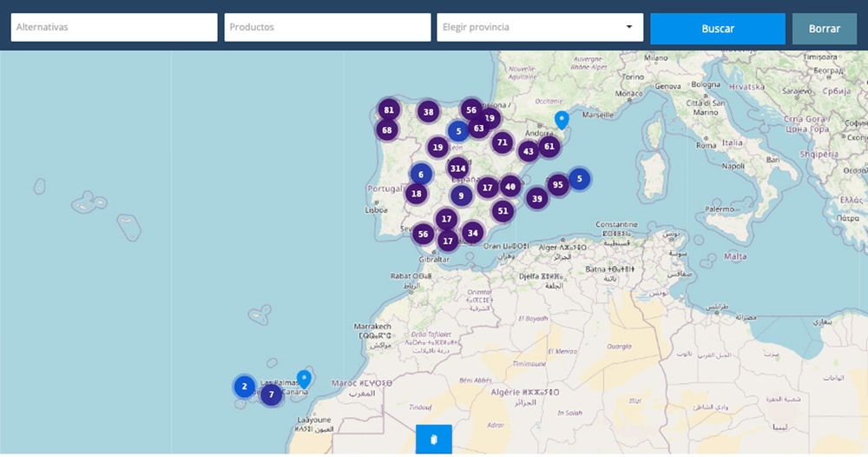The image size is (868, 457).
Task: Expand the 71 cluster marker
Action: coord(502,142)
